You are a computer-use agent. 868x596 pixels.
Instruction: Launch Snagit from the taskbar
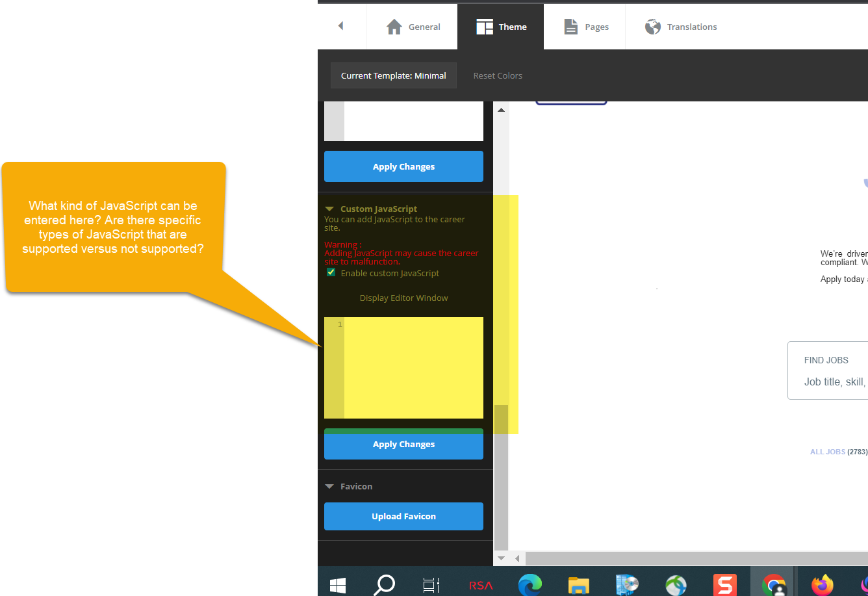point(724,584)
